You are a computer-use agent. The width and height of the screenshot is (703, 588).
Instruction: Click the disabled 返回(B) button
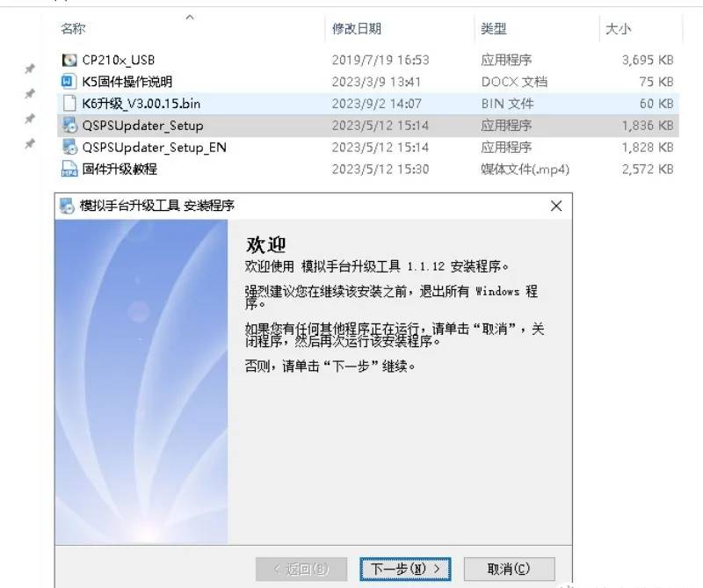click(301, 570)
